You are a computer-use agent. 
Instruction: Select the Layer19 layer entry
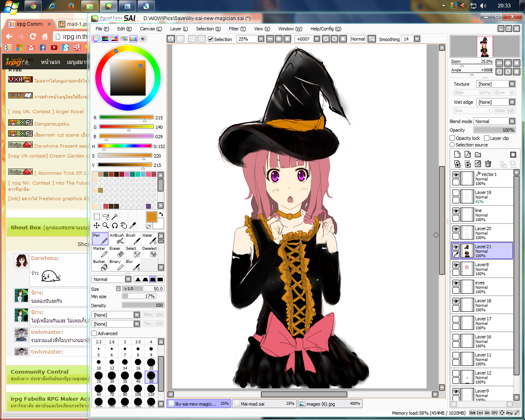point(482,197)
